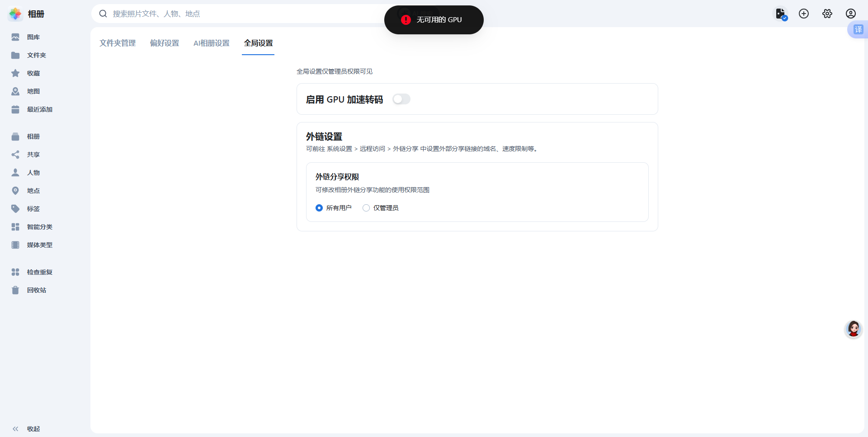Select the 仅管理员 radio button
This screenshot has height=437, width=868.
366,208
